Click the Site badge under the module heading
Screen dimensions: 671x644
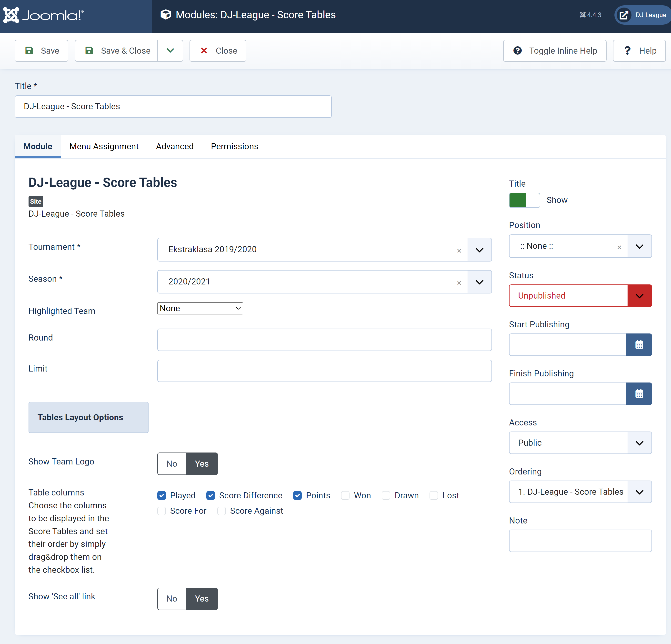coord(36,201)
